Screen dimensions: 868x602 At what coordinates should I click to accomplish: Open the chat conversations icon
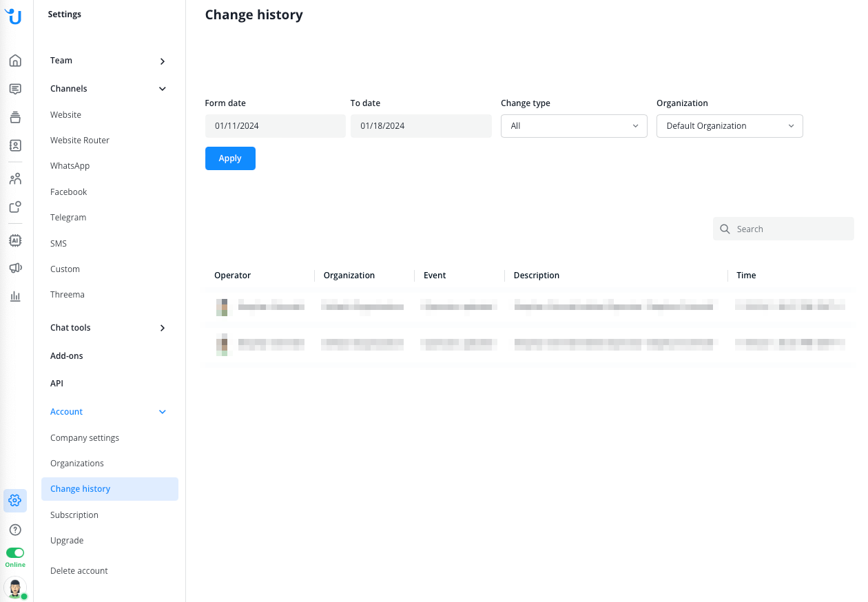(x=15, y=89)
